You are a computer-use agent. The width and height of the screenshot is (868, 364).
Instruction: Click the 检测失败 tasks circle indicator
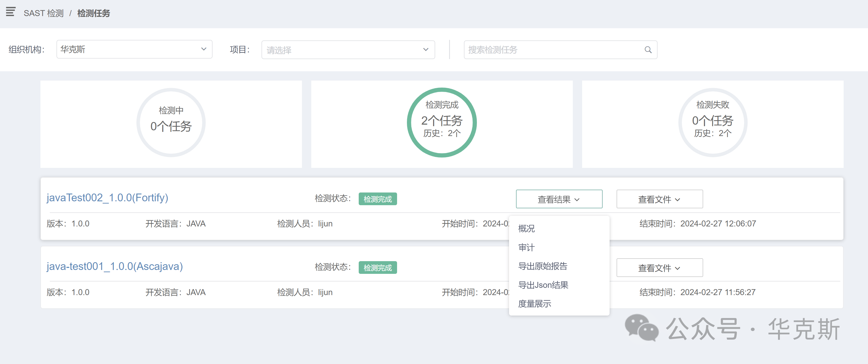tap(712, 123)
